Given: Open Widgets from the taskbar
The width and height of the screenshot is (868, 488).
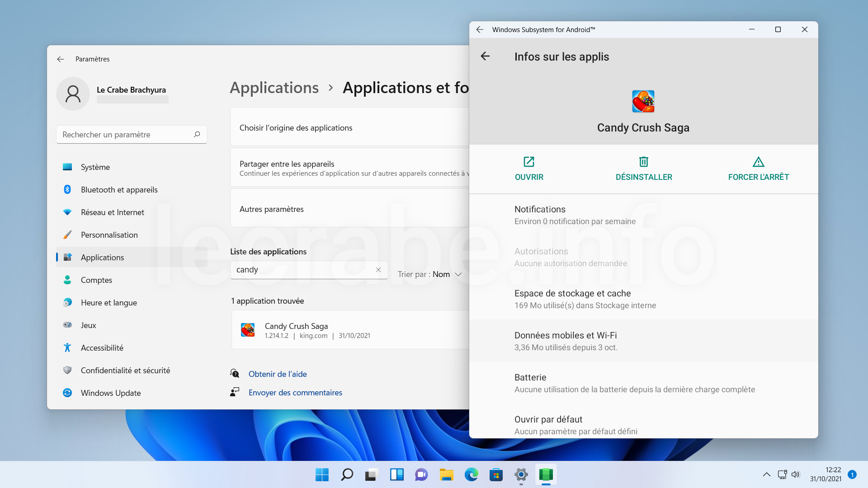Looking at the screenshot, I should 396,474.
